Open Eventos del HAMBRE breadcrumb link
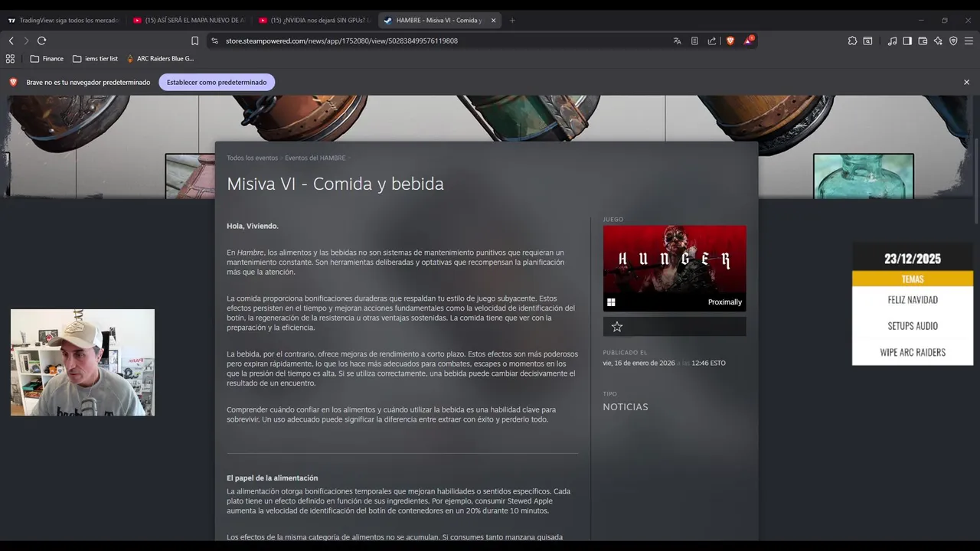The height and width of the screenshot is (551, 980). 315,158
